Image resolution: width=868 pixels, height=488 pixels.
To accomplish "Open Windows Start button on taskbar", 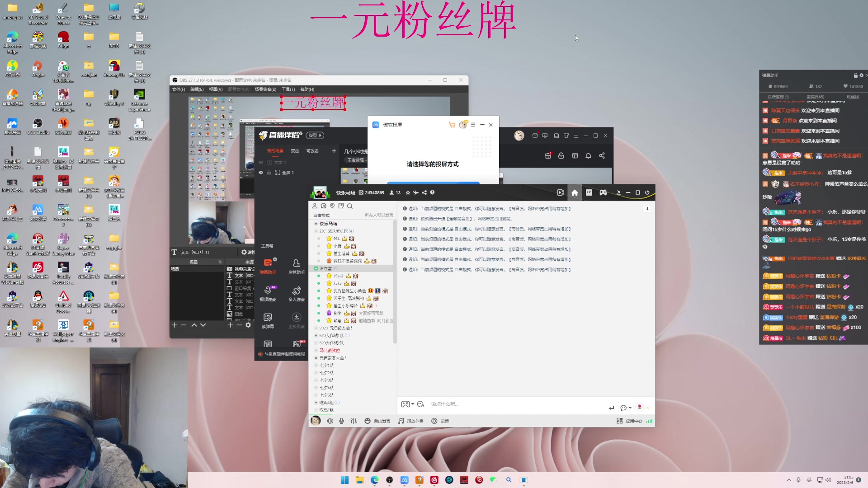I will coord(344,480).
